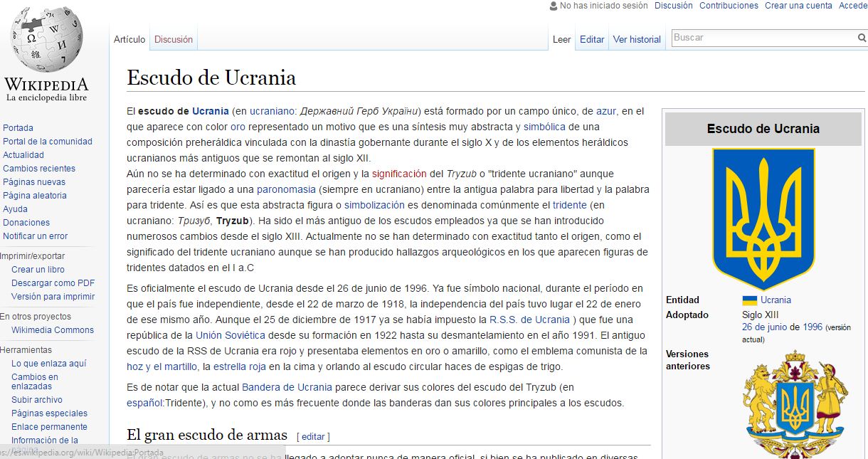Image resolution: width=868 pixels, height=459 pixels.
Task: Open Wikimedia Commons link
Action: 53,330
